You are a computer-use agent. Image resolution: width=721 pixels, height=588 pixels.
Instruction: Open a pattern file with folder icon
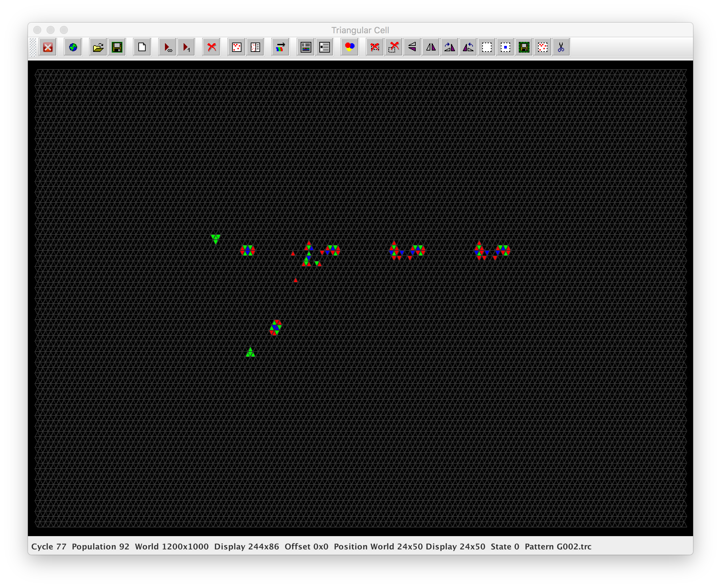click(98, 47)
